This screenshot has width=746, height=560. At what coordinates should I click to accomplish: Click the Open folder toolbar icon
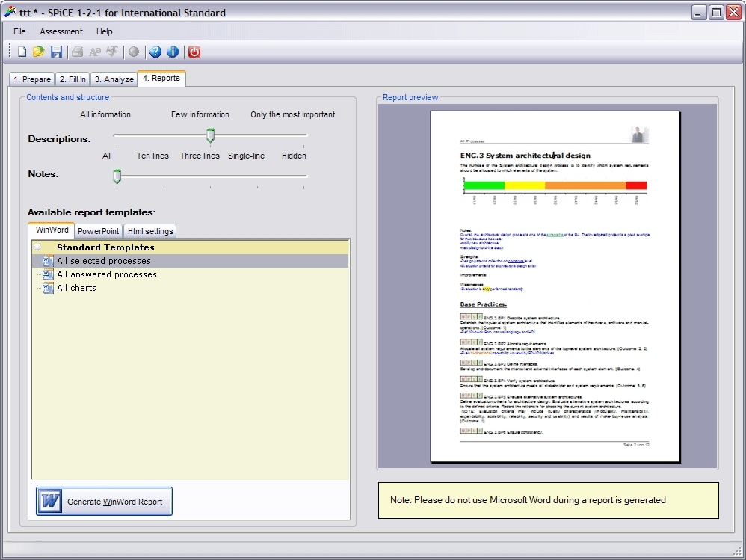click(x=38, y=52)
